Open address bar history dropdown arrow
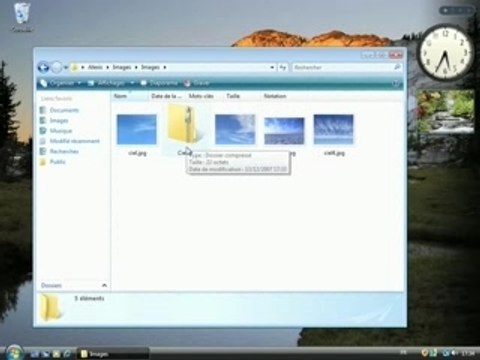The width and height of the screenshot is (480, 360). tap(272, 67)
